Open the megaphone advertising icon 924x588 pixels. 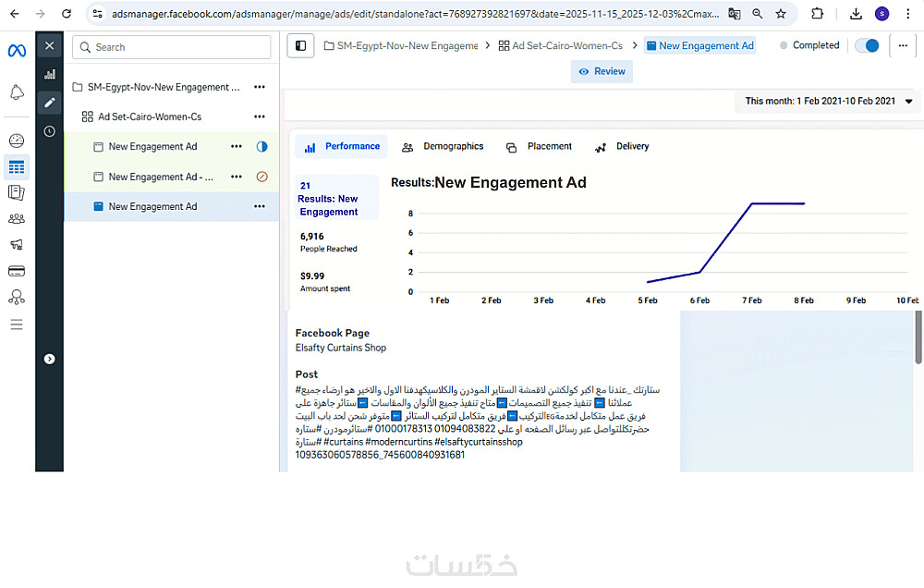17,245
